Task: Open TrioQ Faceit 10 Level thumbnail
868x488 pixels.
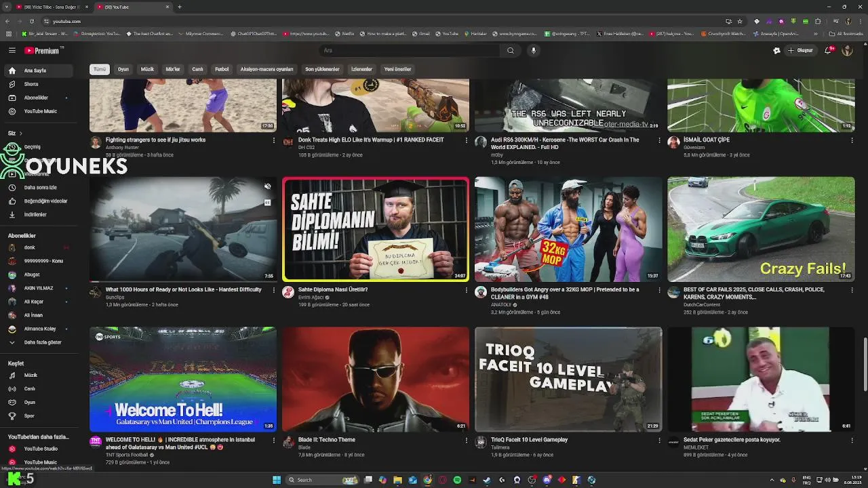Action: pyautogui.click(x=568, y=380)
